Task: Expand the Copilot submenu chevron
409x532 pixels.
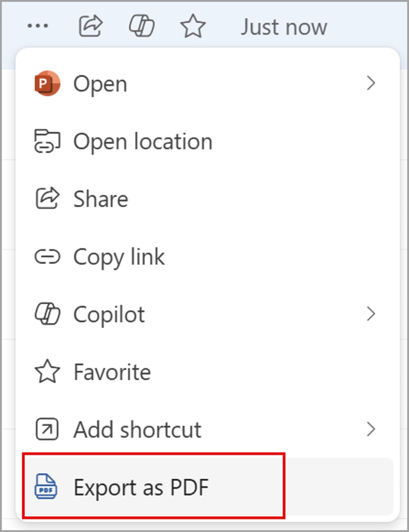Action: [371, 314]
